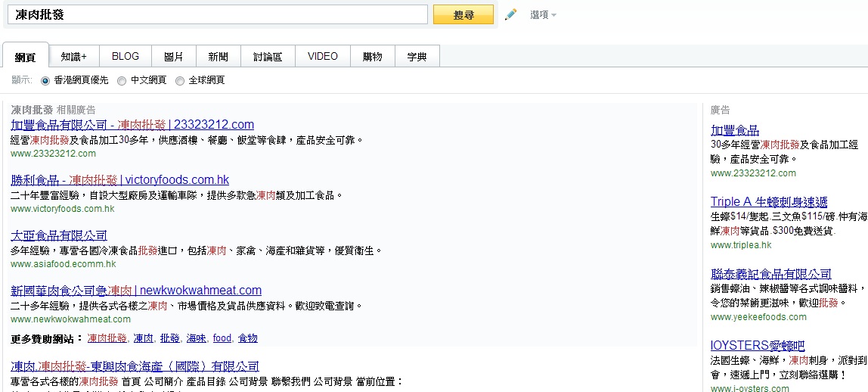Open 聯泰義記食品有限公司 ad link
This screenshot has height=392, width=868.
tap(771, 274)
